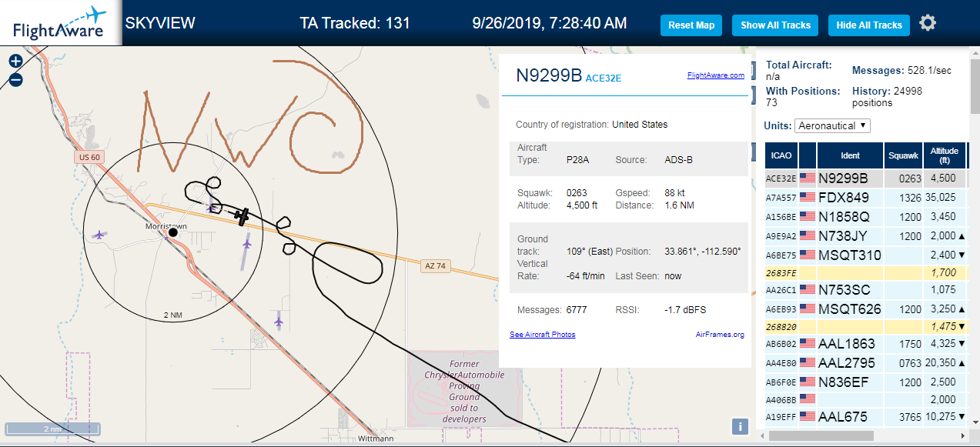The image size is (980, 447).
Task: Click the ACE32E ICAO link beside N9299B
Action: click(604, 78)
